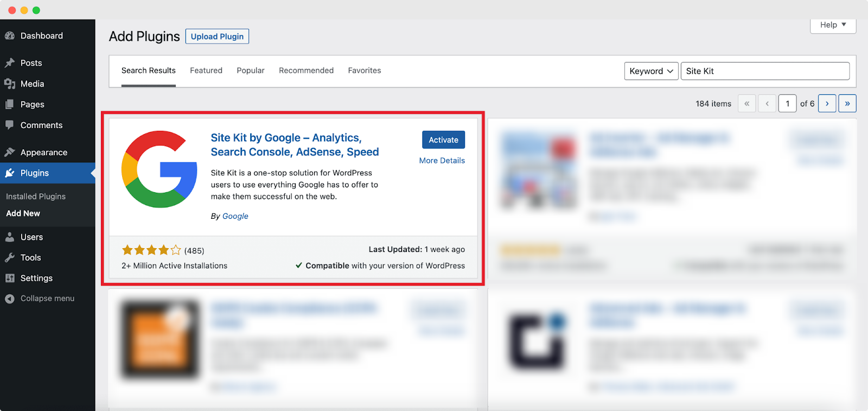This screenshot has width=868, height=411.
Task: Open the Settings menu item
Action: pyautogui.click(x=48, y=278)
